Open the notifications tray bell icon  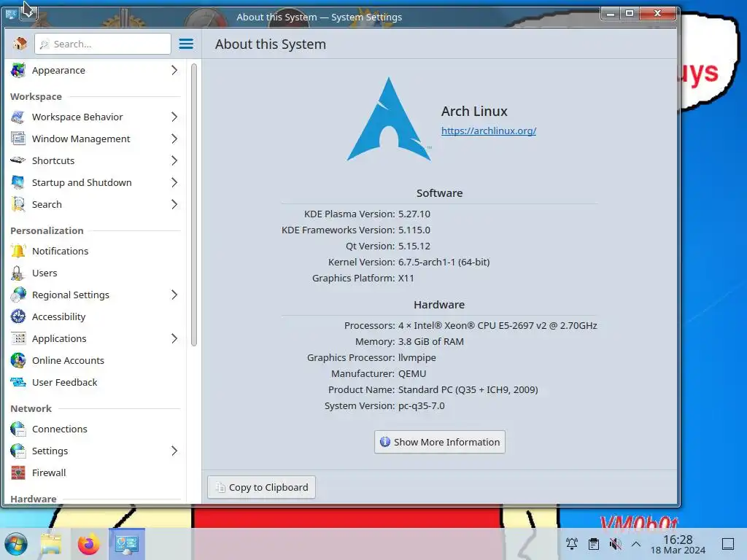pos(572,544)
